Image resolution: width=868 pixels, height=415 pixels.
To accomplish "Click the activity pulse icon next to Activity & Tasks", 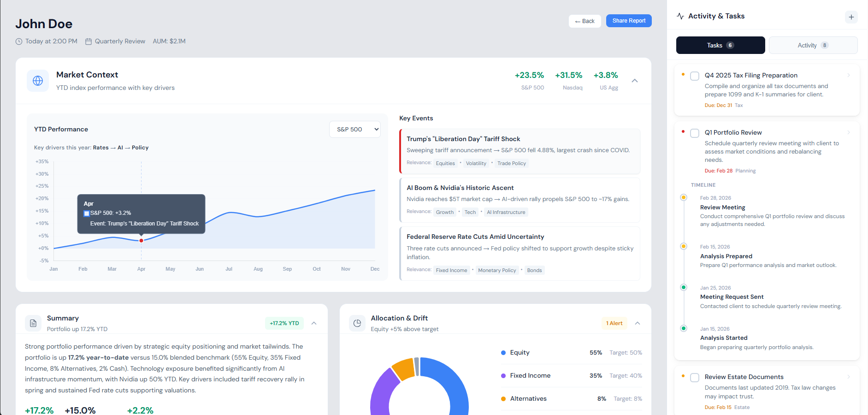I will coord(680,15).
